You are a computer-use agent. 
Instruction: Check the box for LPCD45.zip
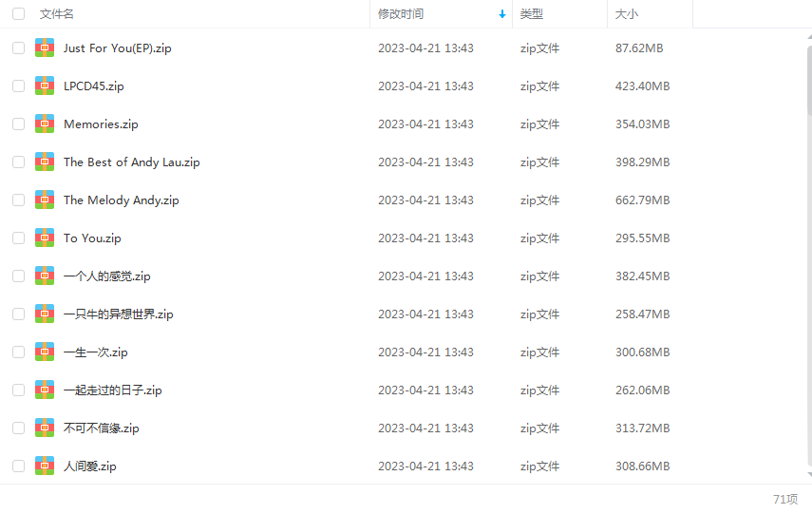click(19, 86)
